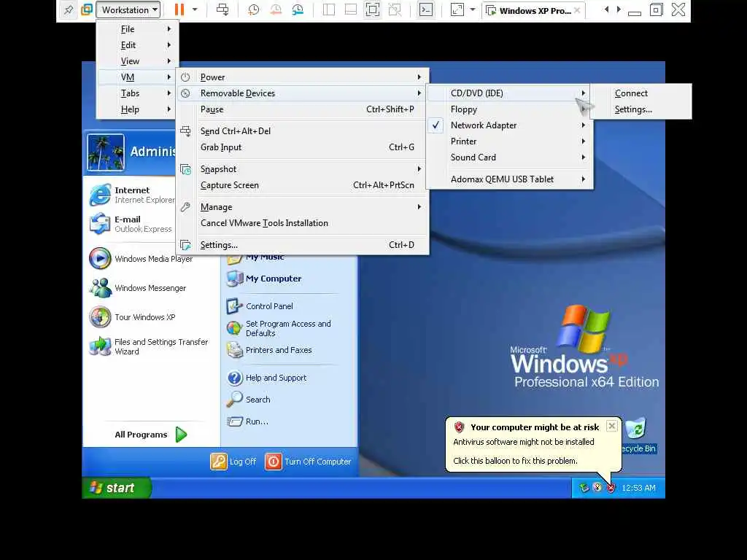Open the console view icon
This screenshot has width=747, height=560.
426,9
